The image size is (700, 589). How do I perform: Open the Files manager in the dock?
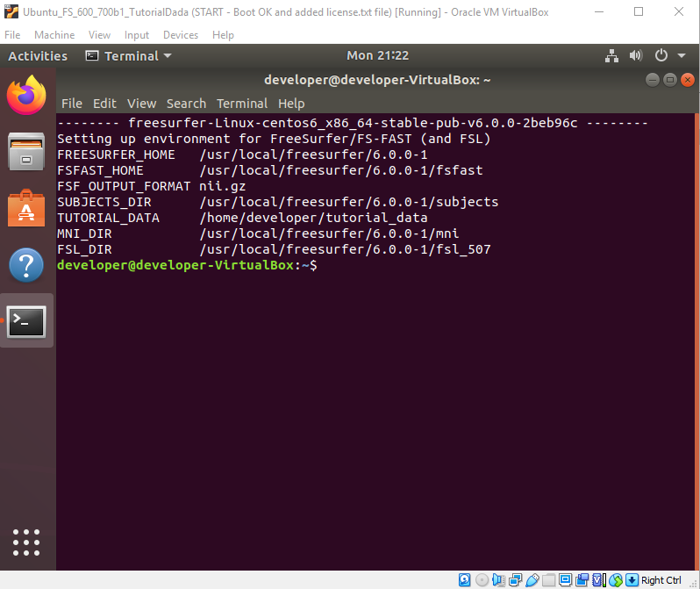pos(26,151)
